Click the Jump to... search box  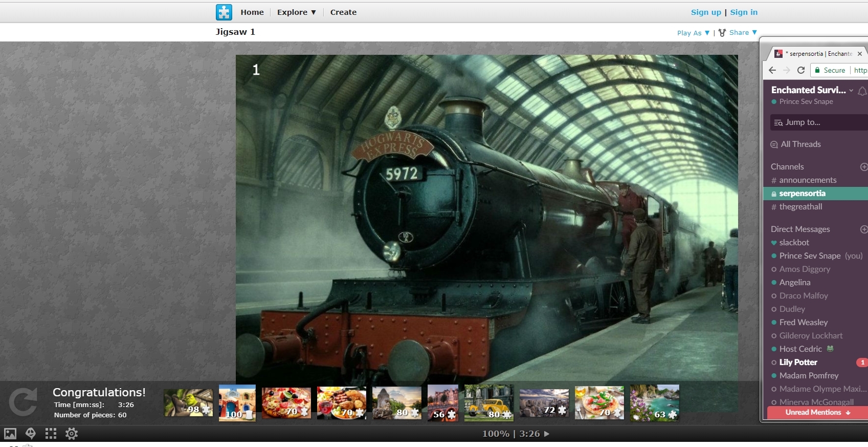pyautogui.click(x=819, y=122)
